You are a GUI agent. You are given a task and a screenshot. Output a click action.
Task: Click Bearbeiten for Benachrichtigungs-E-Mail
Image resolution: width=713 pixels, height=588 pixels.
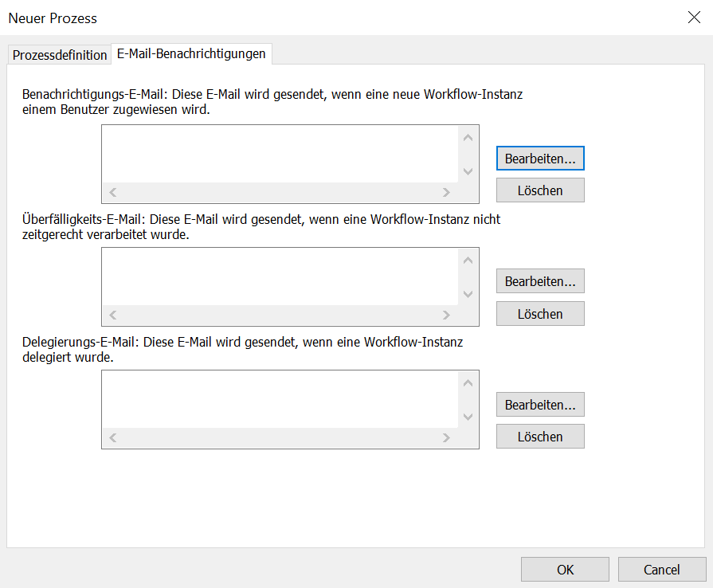540,159
